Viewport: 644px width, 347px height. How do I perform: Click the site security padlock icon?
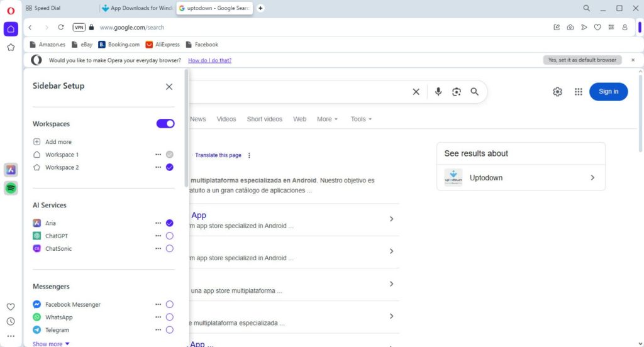[x=91, y=28]
